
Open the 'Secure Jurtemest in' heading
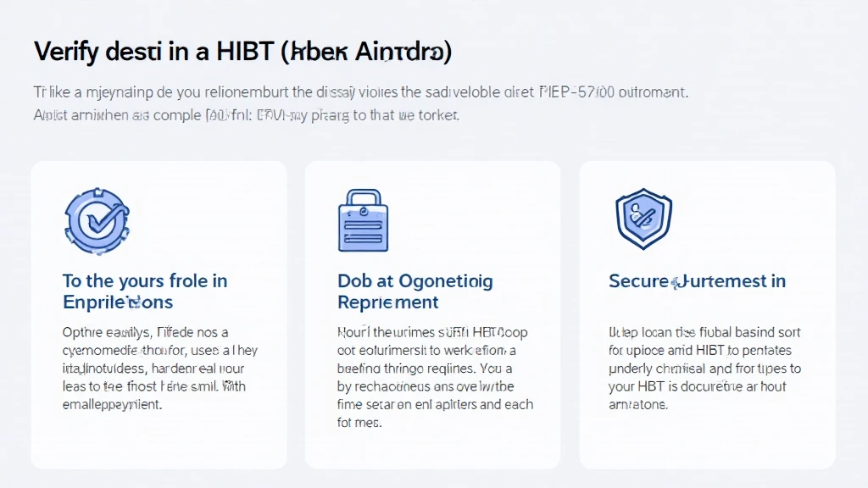tap(697, 280)
